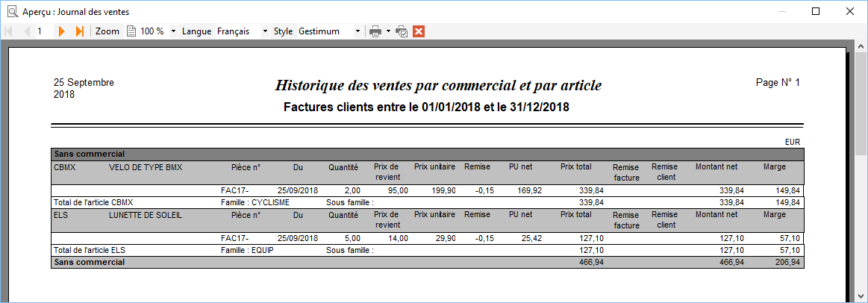Click the vertical scrollbar up arrow
Screen dimensions: 868x303
coord(861,46)
